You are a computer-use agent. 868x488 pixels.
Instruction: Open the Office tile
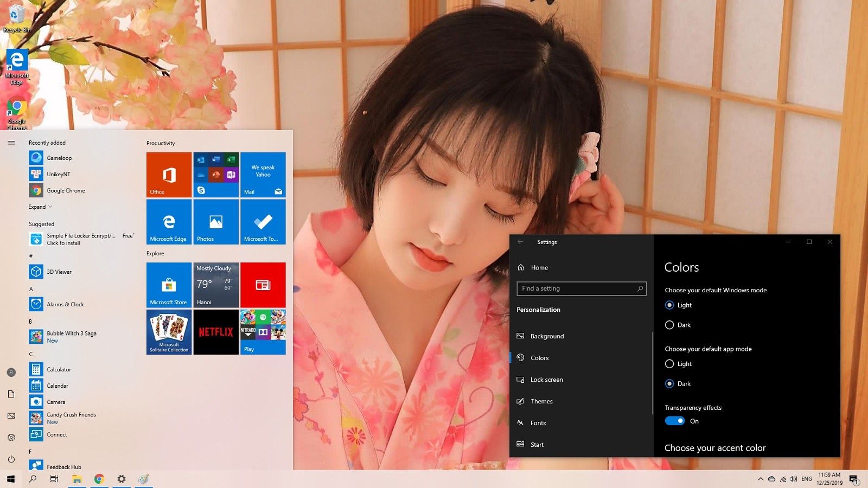pos(169,175)
